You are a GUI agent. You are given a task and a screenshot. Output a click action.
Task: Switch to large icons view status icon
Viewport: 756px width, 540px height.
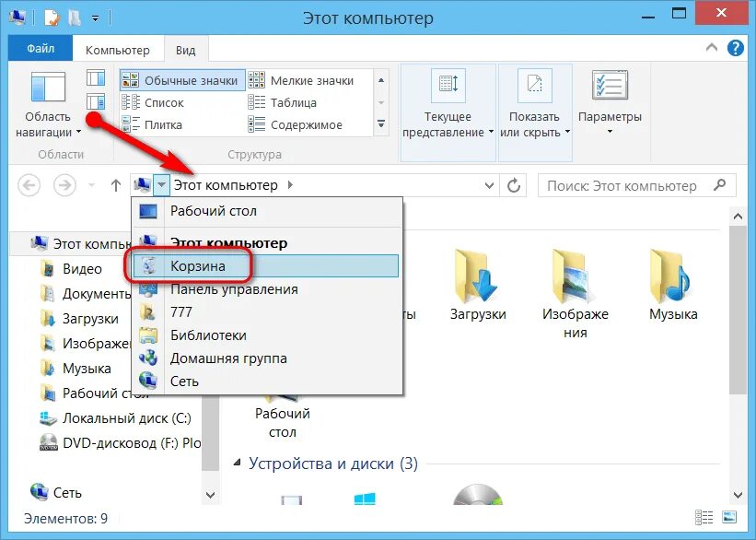click(730, 517)
